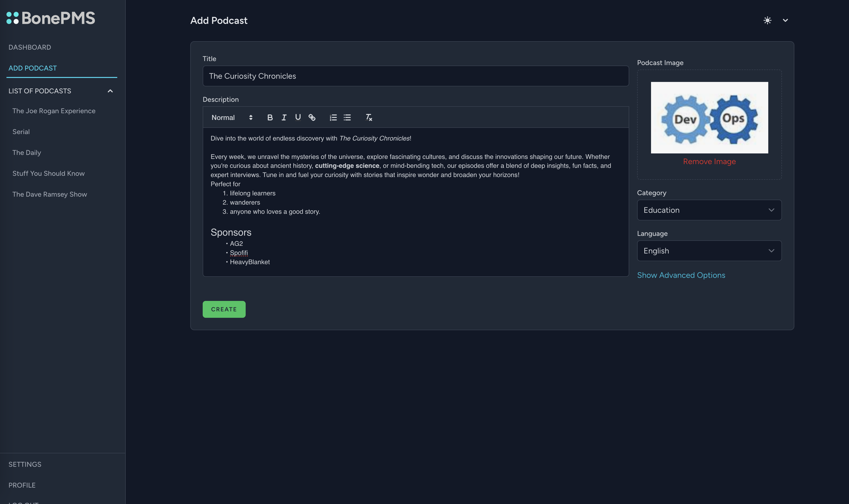Image resolution: width=849 pixels, height=504 pixels.
Task: Click the BonePMS logo
Action: [51, 18]
